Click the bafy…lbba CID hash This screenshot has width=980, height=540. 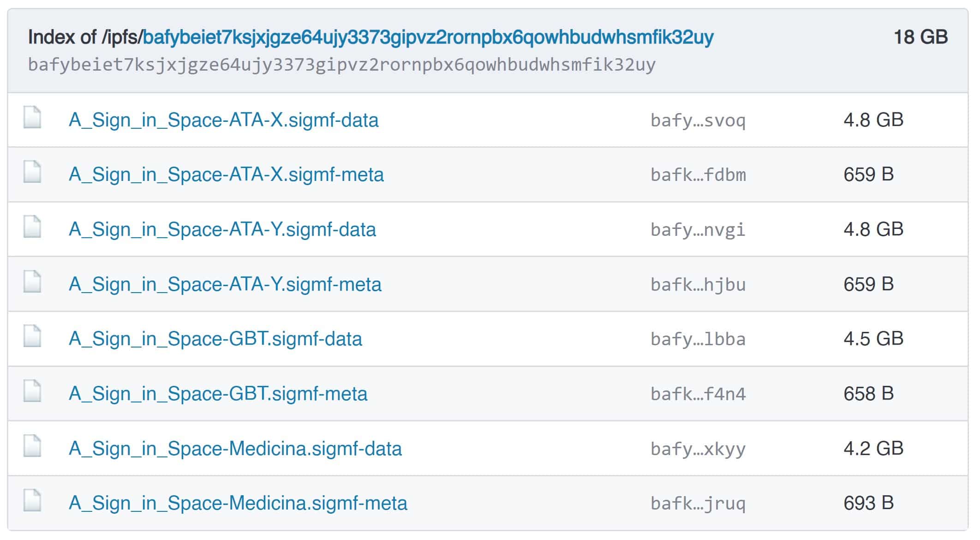click(x=698, y=339)
